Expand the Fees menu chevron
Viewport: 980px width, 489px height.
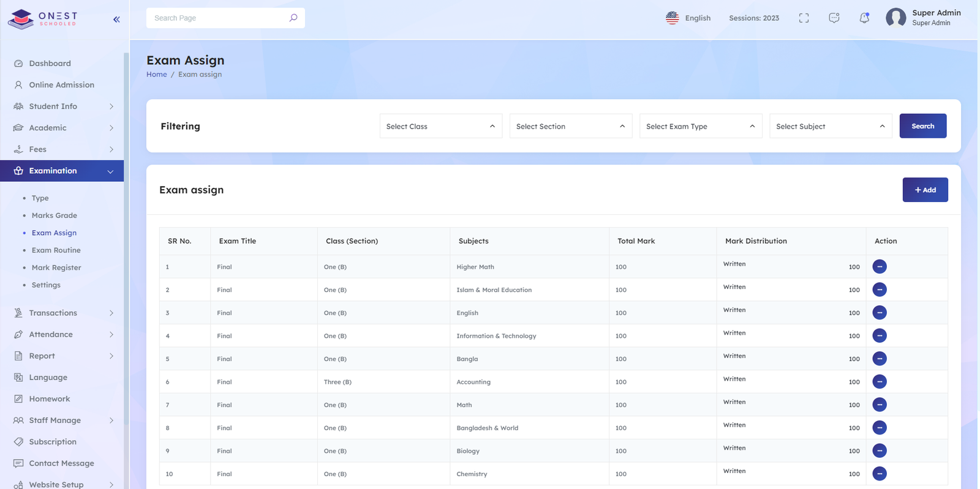(111, 149)
